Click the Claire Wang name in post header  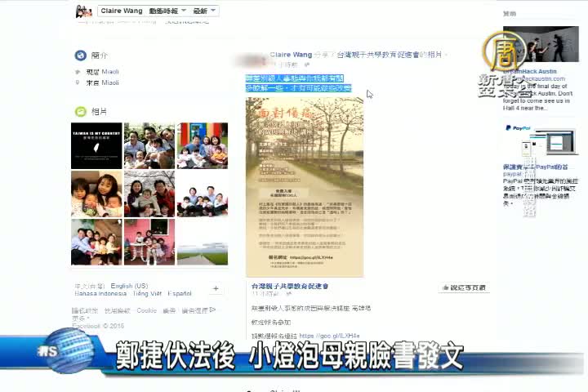coord(292,55)
